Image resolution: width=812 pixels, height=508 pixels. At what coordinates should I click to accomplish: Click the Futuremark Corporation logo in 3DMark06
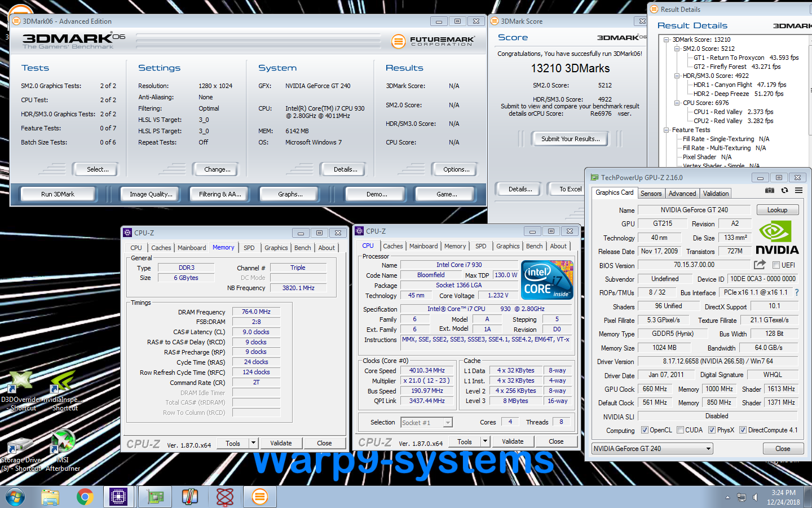pyautogui.click(x=433, y=41)
